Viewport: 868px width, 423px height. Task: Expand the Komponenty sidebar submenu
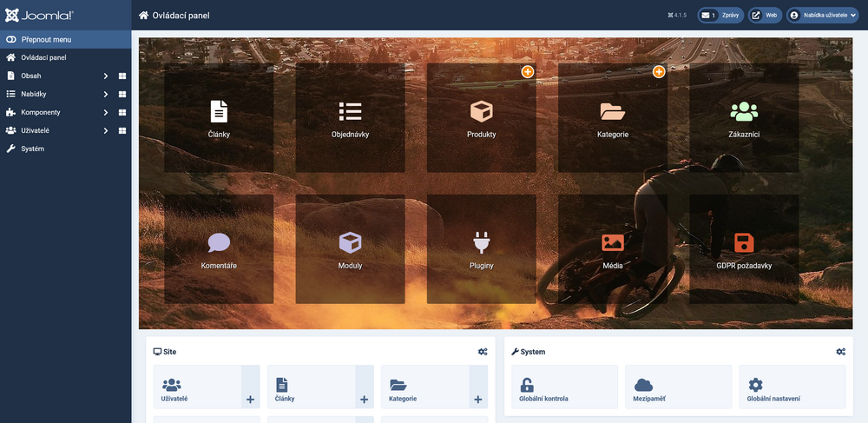(x=105, y=112)
